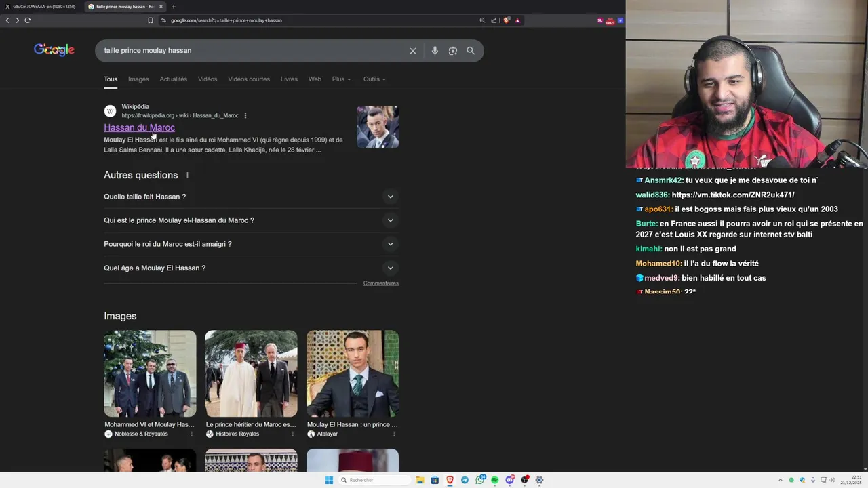Bookmark this page in the address bar

click(x=151, y=20)
